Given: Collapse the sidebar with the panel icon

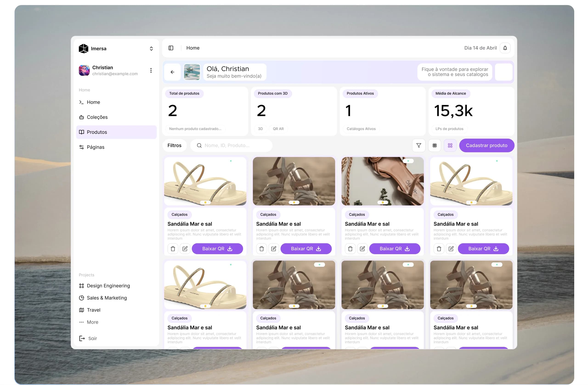Looking at the screenshot, I should click(171, 48).
